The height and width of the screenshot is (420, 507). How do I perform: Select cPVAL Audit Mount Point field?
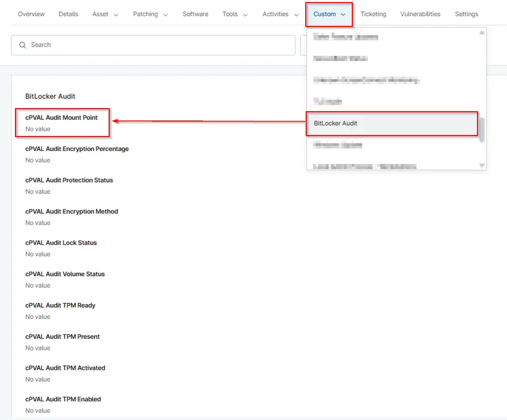coord(62,117)
